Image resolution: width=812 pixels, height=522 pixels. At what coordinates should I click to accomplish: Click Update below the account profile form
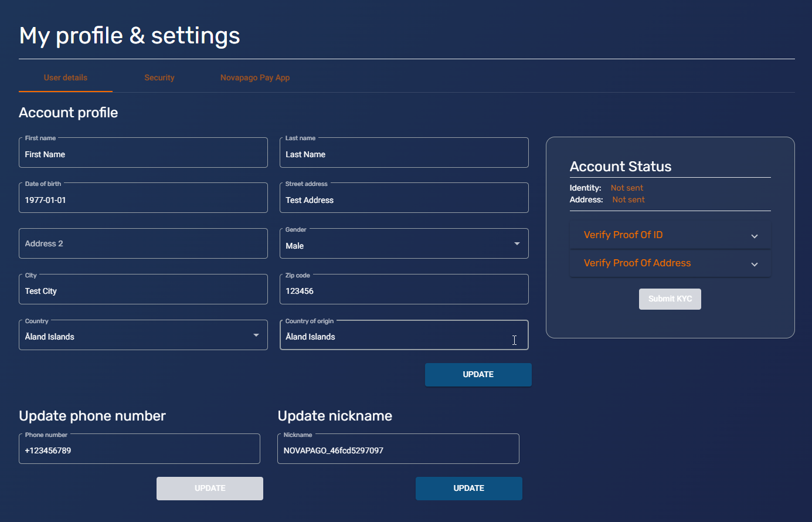478,375
